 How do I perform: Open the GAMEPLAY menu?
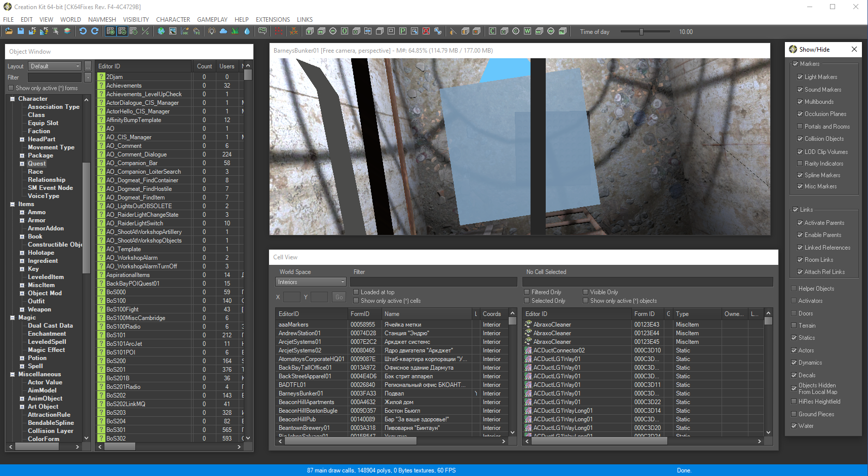(x=212, y=20)
